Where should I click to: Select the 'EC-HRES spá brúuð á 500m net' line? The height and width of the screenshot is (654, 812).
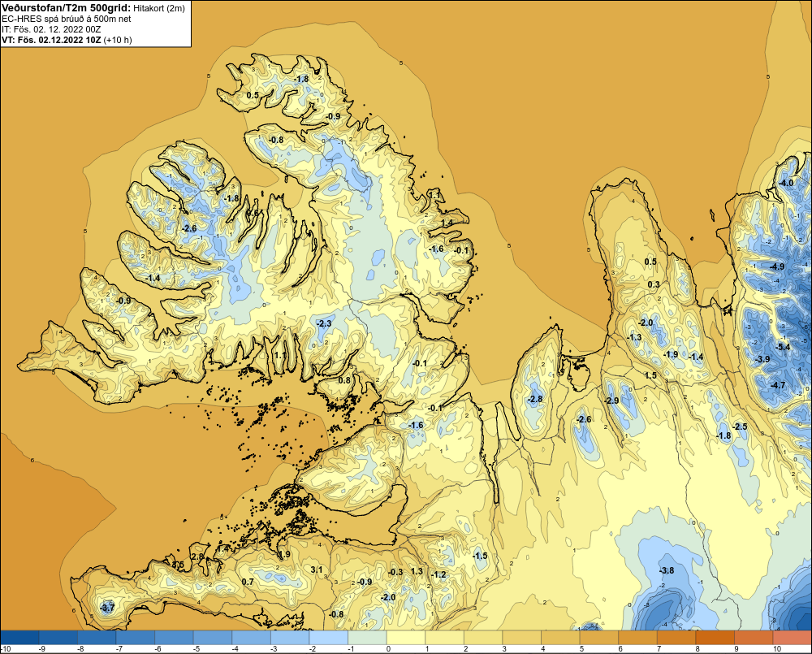pyautogui.click(x=66, y=19)
